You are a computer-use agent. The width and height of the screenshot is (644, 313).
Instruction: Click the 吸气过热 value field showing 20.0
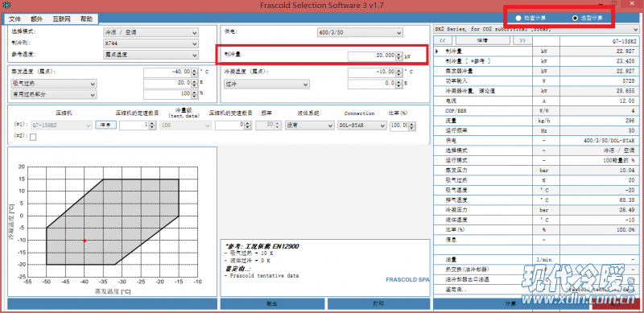(x=167, y=84)
